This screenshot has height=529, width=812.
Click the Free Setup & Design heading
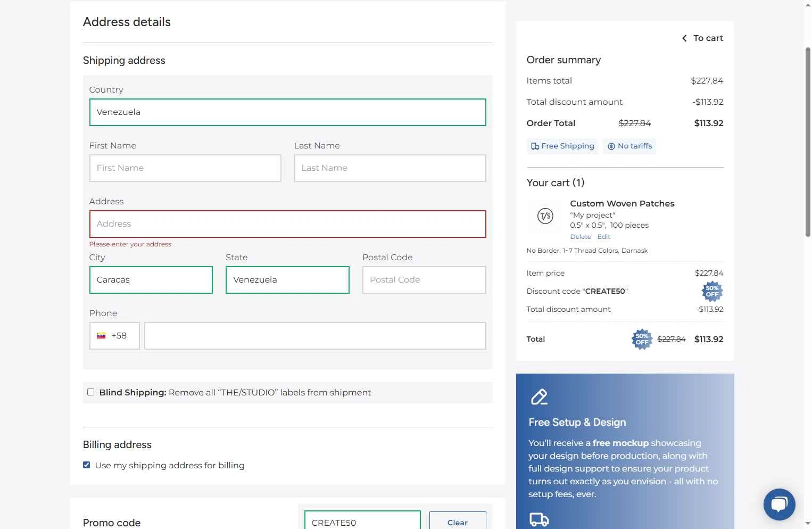pos(577,423)
